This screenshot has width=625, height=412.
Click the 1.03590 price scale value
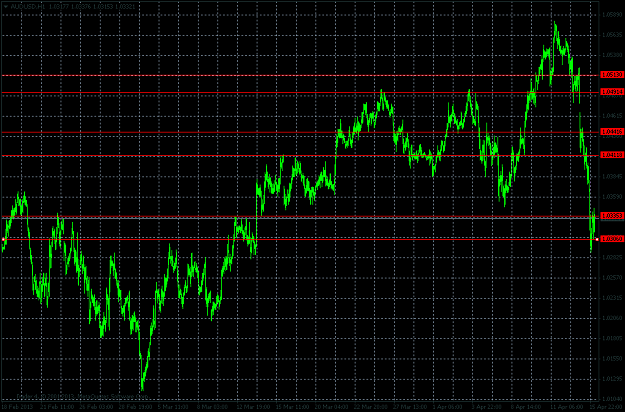(x=612, y=197)
